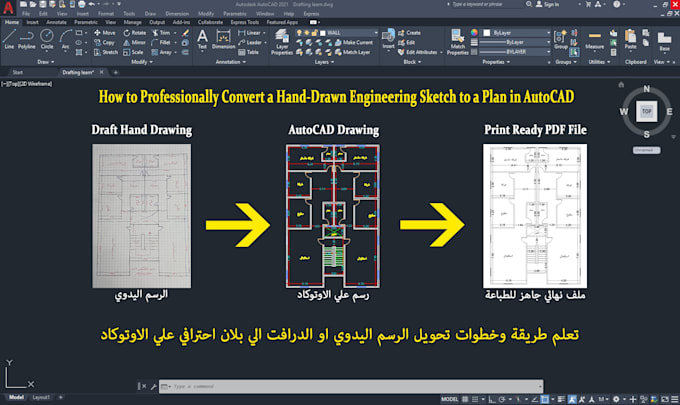Click the Trim tool
The height and width of the screenshot is (405, 680).
tap(161, 33)
